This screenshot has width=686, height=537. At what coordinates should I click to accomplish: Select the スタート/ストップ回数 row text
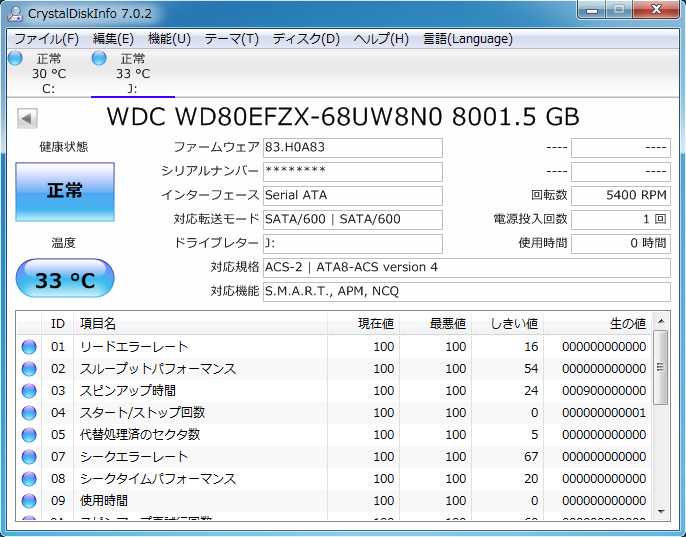pos(143,413)
